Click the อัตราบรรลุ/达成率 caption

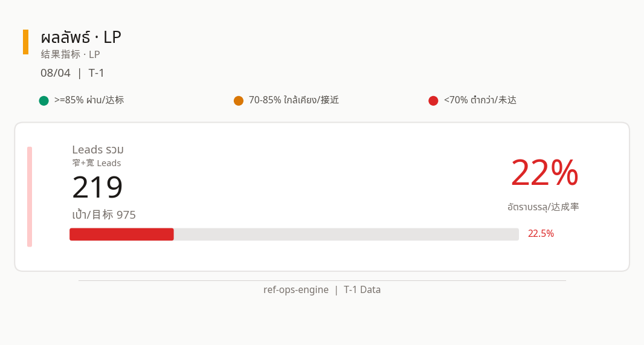click(x=543, y=207)
